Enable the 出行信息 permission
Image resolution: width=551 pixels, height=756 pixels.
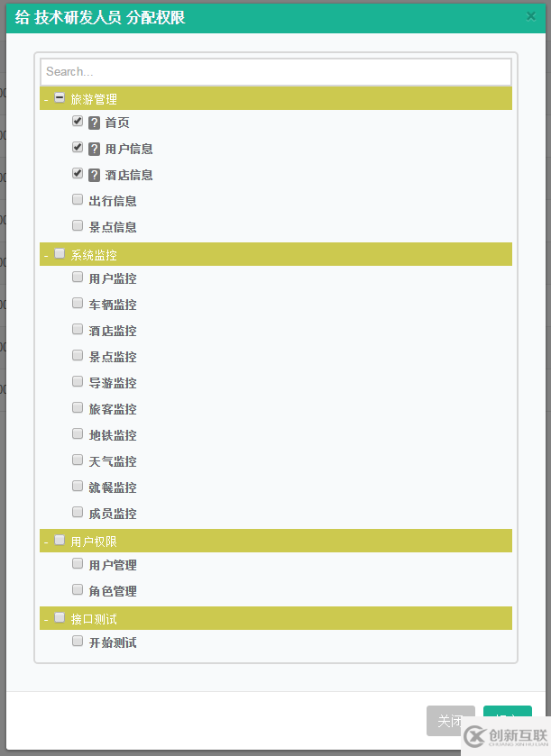(x=77, y=198)
